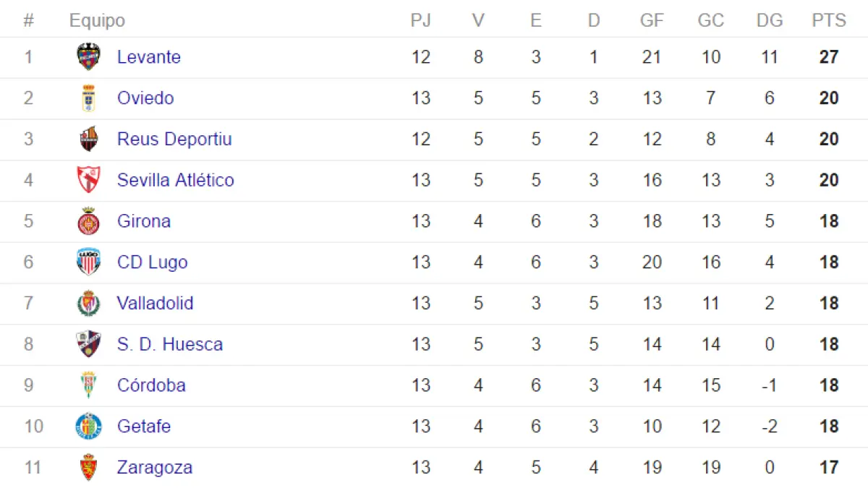This screenshot has width=868, height=488.
Task: Open the Zaragoza team page link
Action: 155,467
